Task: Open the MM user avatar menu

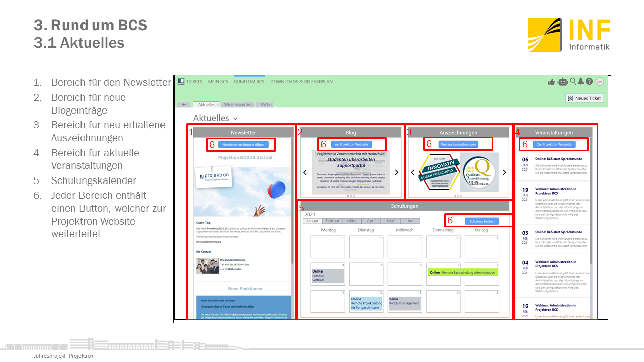Action: (x=599, y=81)
